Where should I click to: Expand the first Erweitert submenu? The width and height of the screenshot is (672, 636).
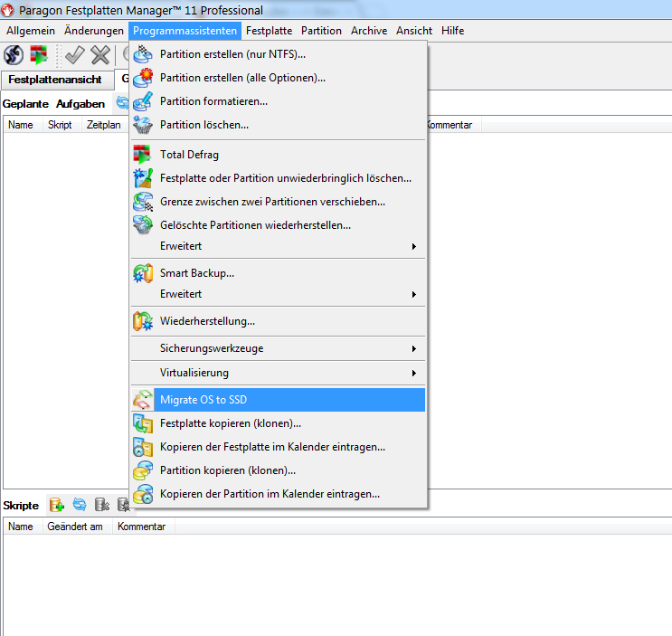pos(279,246)
